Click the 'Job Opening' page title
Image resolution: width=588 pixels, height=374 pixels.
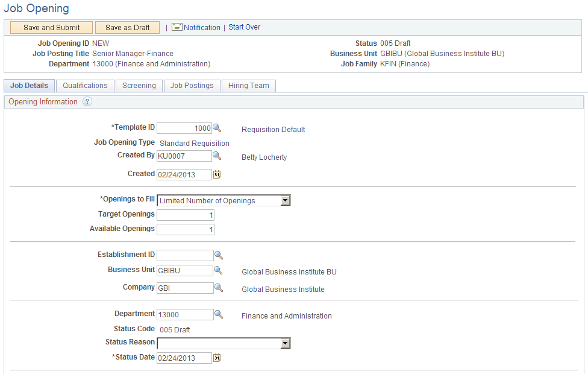pos(36,8)
